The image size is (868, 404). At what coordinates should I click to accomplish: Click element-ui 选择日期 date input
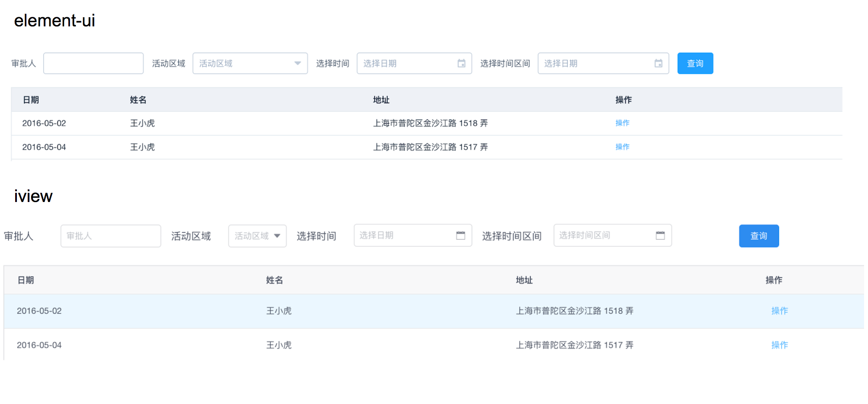point(414,64)
